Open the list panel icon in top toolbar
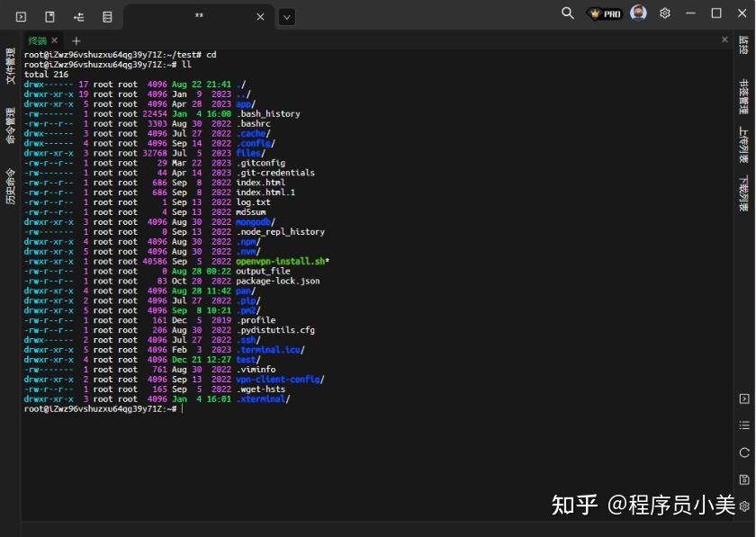This screenshot has height=537, width=756. [107, 17]
